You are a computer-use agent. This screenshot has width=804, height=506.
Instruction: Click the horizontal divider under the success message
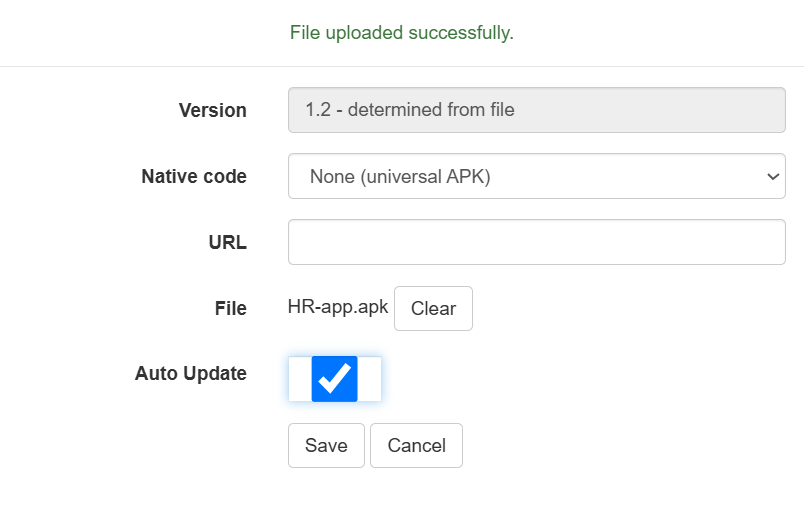click(x=402, y=67)
